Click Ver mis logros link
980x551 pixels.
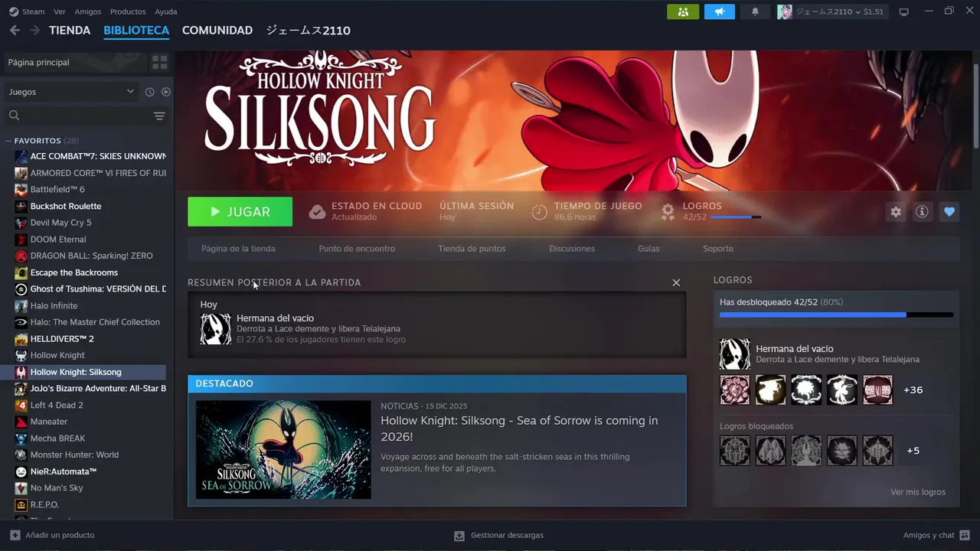coord(918,492)
